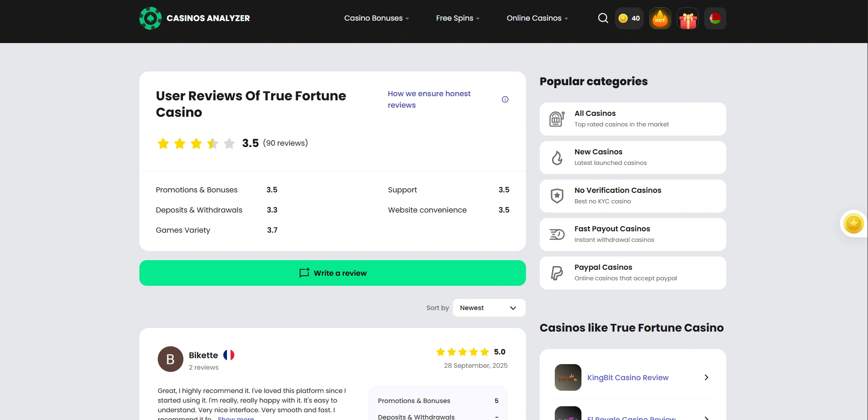The width and height of the screenshot is (868, 420).
Task: Click the Deposits & Withdrawals 3.3 score
Action: pyautogui.click(x=272, y=210)
